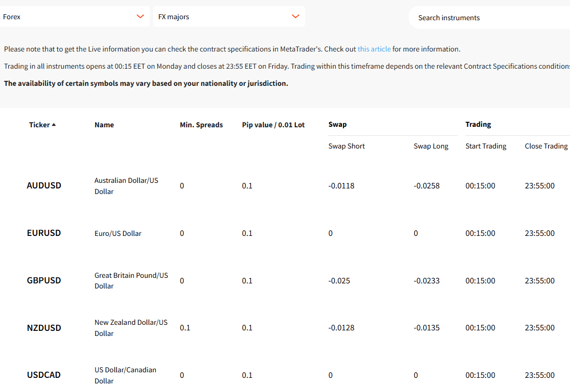Select the AUDUSD ticker
This screenshot has width=570, height=392.
tap(44, 185)
